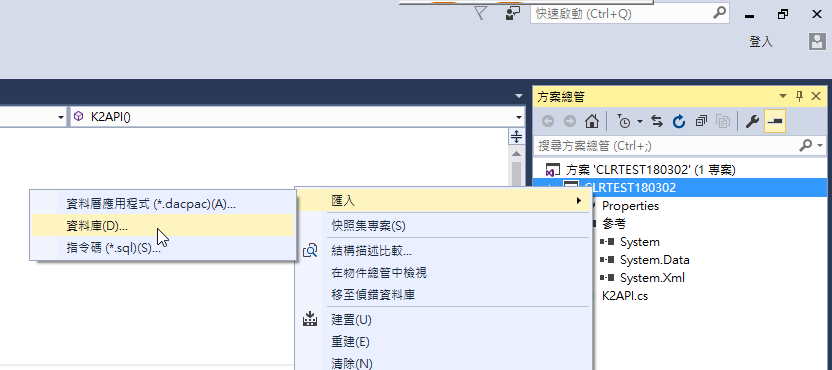Click the notifications flag filter icon

pyautogui.click(x=480, y=13)
